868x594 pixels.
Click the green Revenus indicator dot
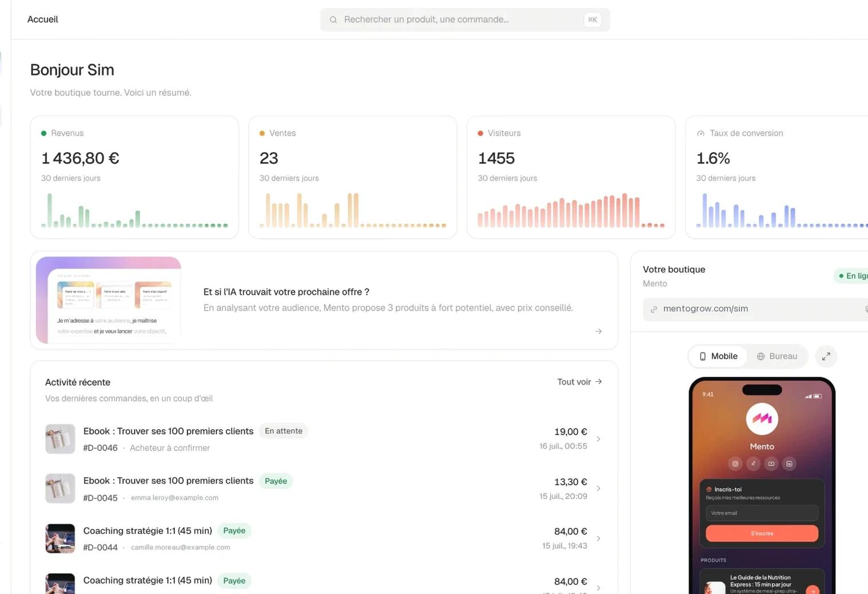(44, 133)
